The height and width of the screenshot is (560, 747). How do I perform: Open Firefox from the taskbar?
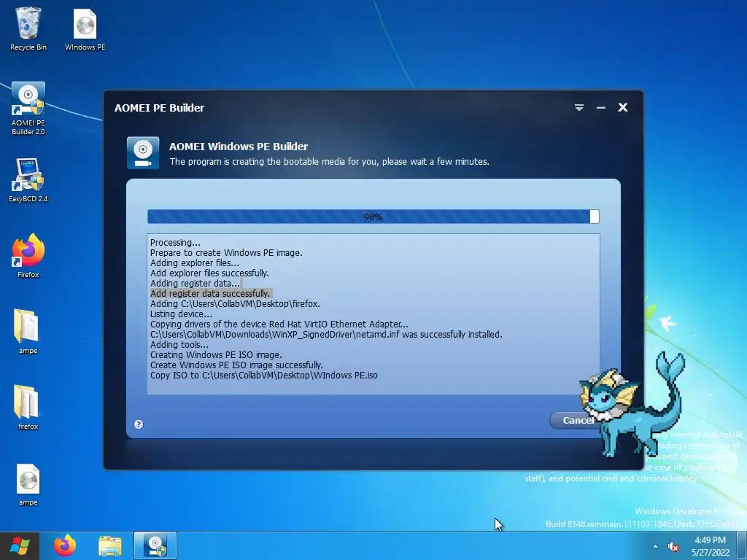[x=65, y=545]
